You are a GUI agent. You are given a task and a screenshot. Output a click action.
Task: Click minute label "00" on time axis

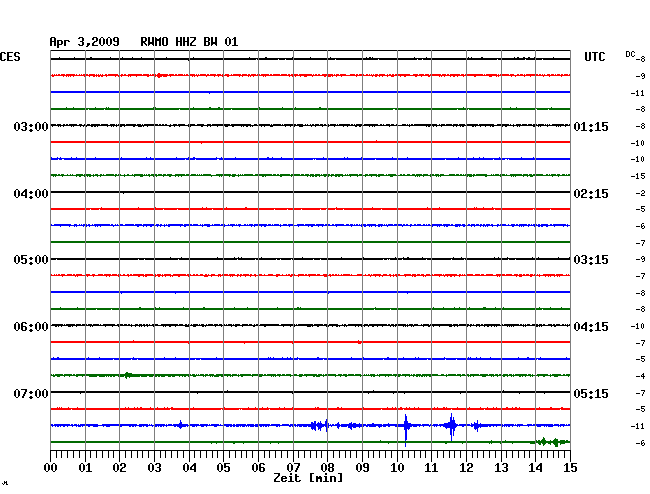point(51,468)
